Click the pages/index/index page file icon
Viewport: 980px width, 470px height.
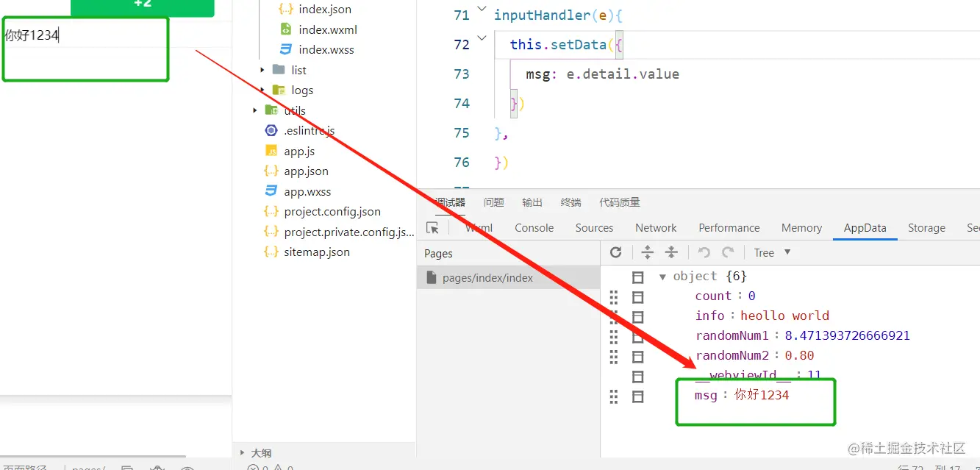[430, 278]
